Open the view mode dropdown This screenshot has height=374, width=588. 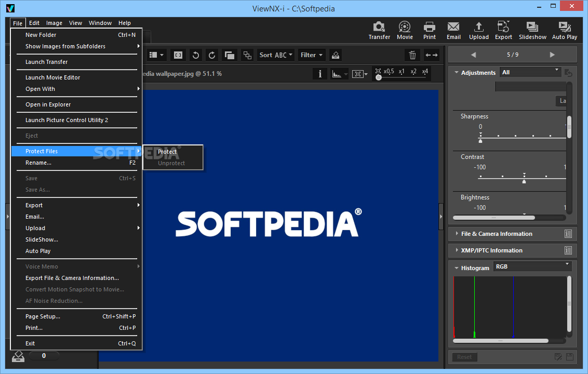pos(156,55)
